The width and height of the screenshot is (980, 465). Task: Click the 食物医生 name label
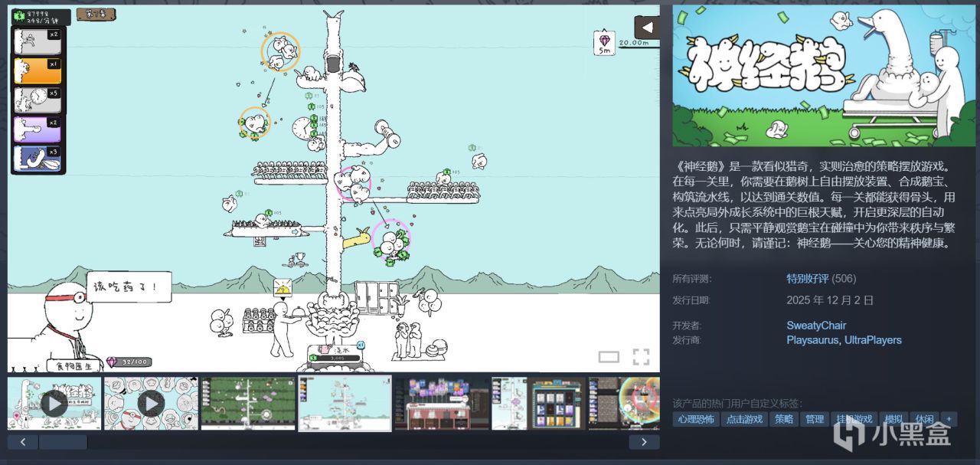pos(74,365)
